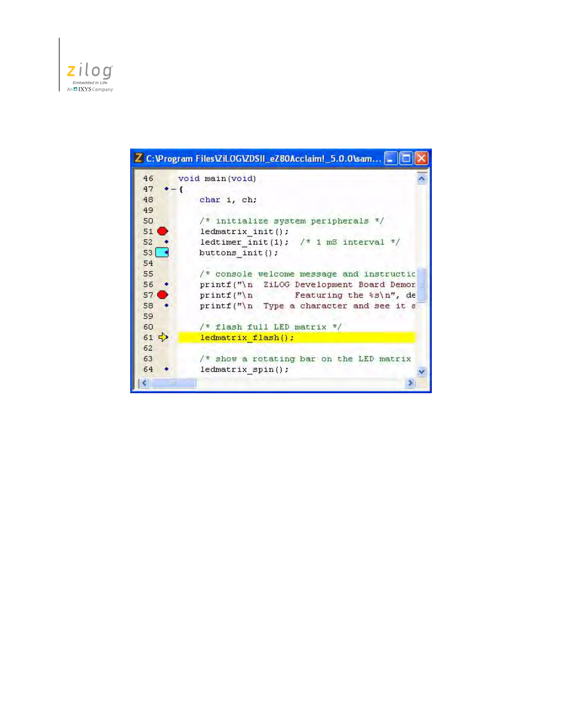562x728 pixels.
Task: Close the source editor window
Action: tap(421, 158)
